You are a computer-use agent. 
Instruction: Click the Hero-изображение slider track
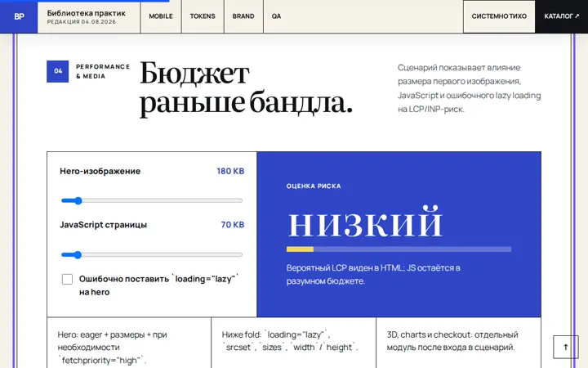point(152,200)
